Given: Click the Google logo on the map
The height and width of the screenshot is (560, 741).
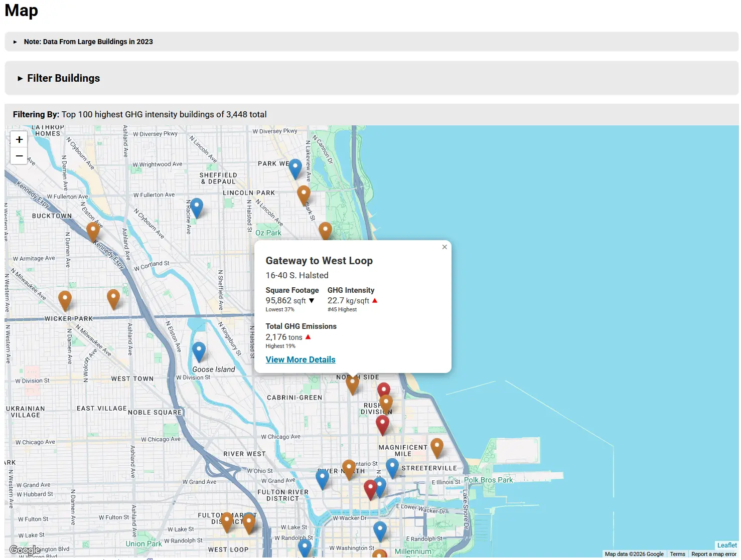Looking at the screenshot, I should point(25,550).
